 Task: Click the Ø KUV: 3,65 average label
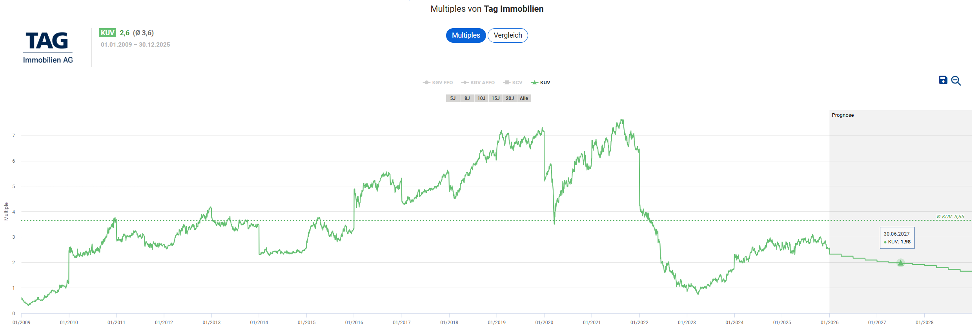click(950, 217)
